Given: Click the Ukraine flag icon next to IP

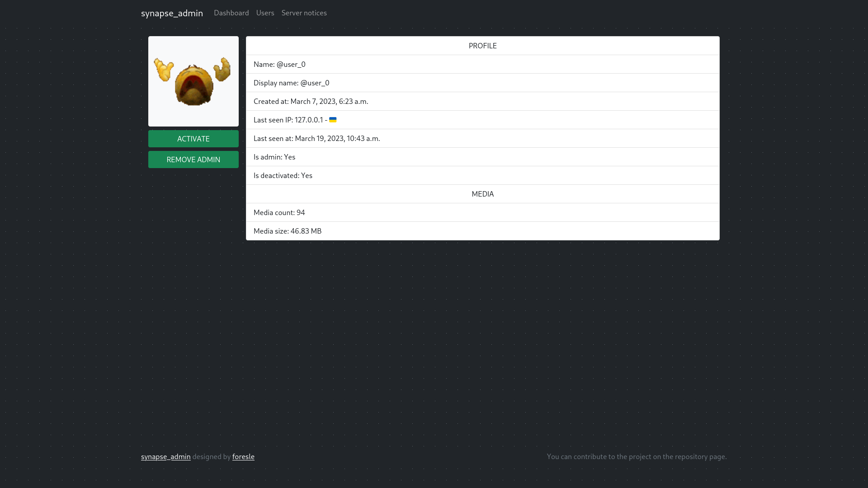Looking at the screenshot, I should (333, 120).
